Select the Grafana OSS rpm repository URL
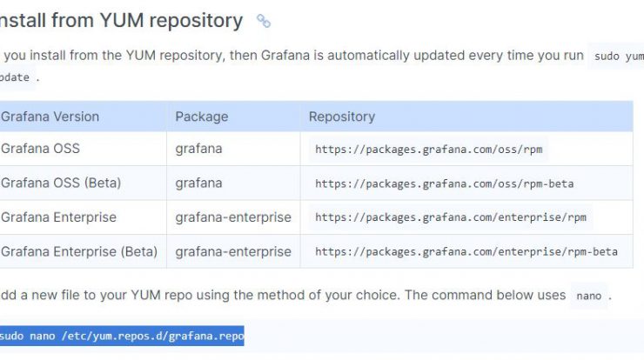Viewport: 644px width, 360px height. 428,149
